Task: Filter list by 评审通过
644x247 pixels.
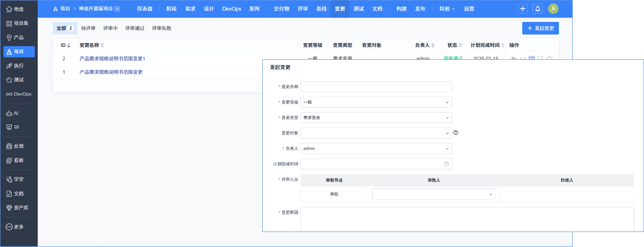Action: tap(135, 28)
